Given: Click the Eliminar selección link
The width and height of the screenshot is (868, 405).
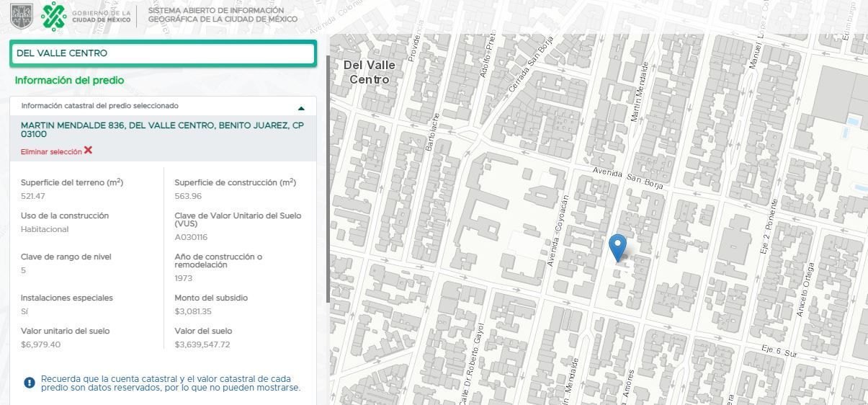Looking at the screenshot, I should [51, 152].
